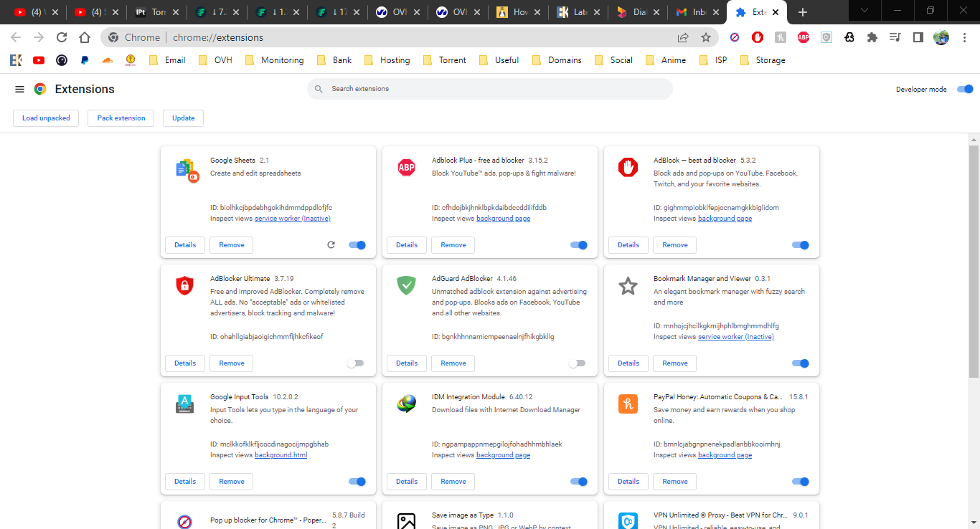This screenshot has height=529, width=980.
Task: Disable the IDM Integration Module extension
Action: [579, 482]
